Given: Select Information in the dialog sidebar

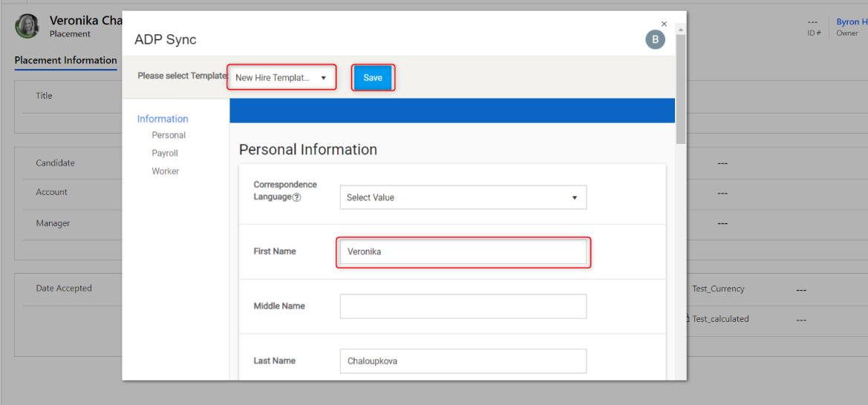Looking at the screenshot, I should coord(163,119).
